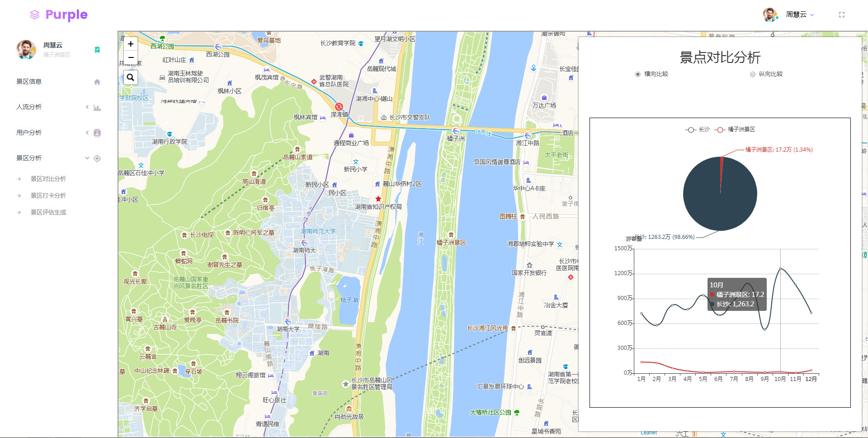
Task: Zoom in the map with plus button
Action: tap(131, 44)
